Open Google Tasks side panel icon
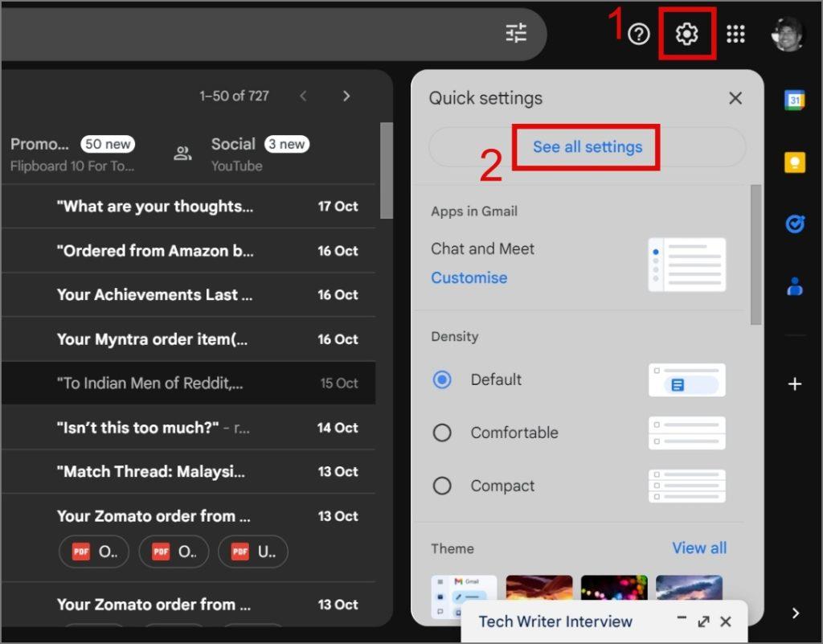This screenshot has height=644, width=823. (795, 224)
